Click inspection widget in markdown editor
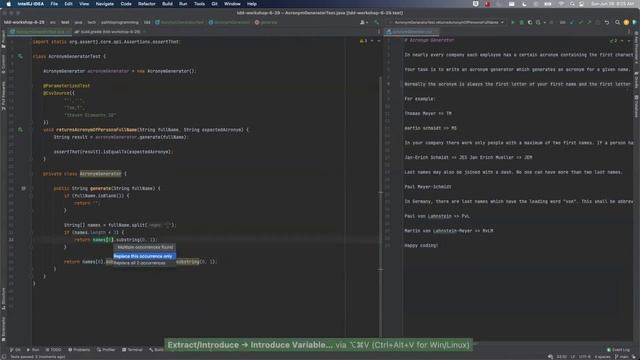This screenshot has width=640, height=360. tap(613, 41)
